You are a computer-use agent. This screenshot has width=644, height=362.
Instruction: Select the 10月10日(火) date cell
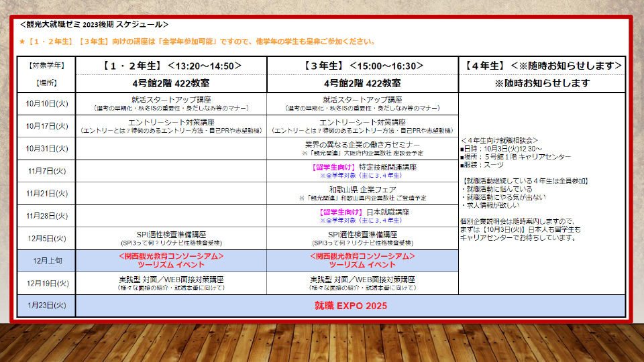(x=47, y=104)
